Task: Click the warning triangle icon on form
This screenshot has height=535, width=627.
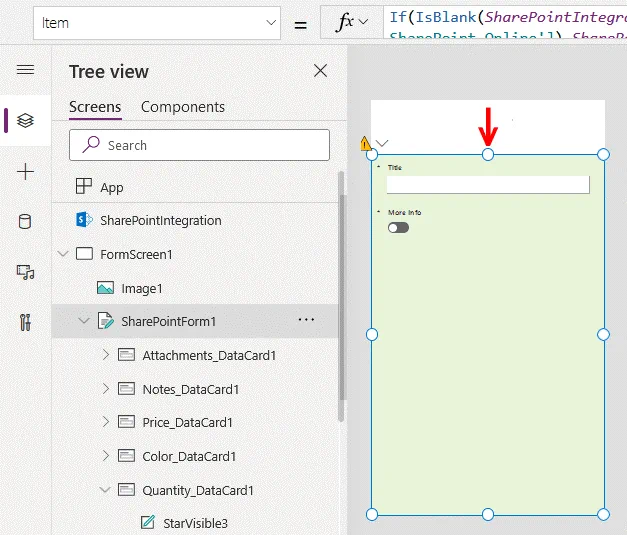Action: coord(366,144)
